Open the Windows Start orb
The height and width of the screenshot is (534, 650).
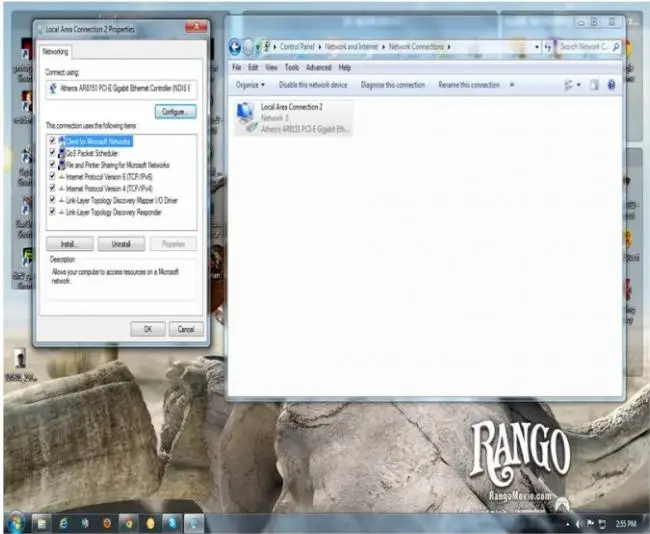point(16,523)
